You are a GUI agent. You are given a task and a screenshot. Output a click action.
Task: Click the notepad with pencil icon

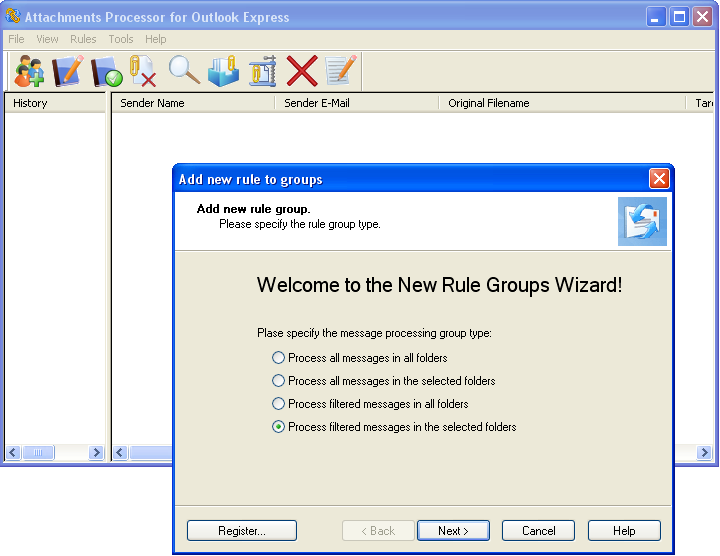340,70
